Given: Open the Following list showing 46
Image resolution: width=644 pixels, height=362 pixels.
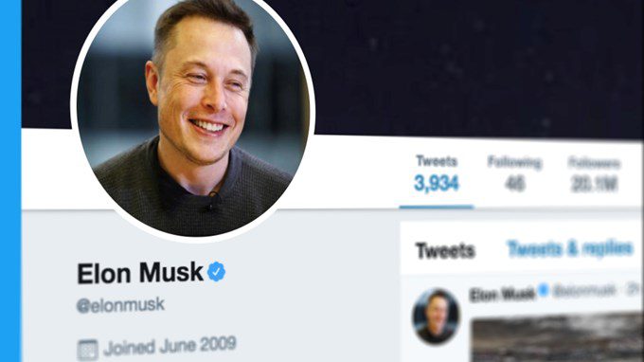Looking at the screenshot, I should point(514,174).
